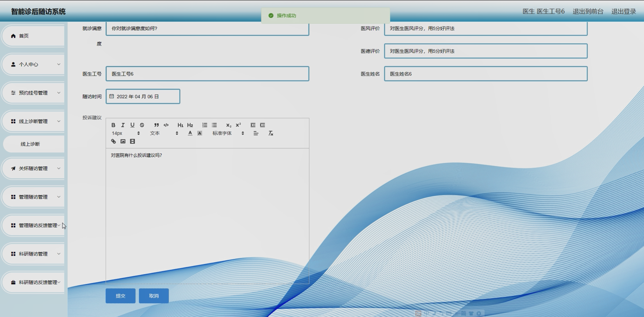Click the insert link icon

(113, 141)
